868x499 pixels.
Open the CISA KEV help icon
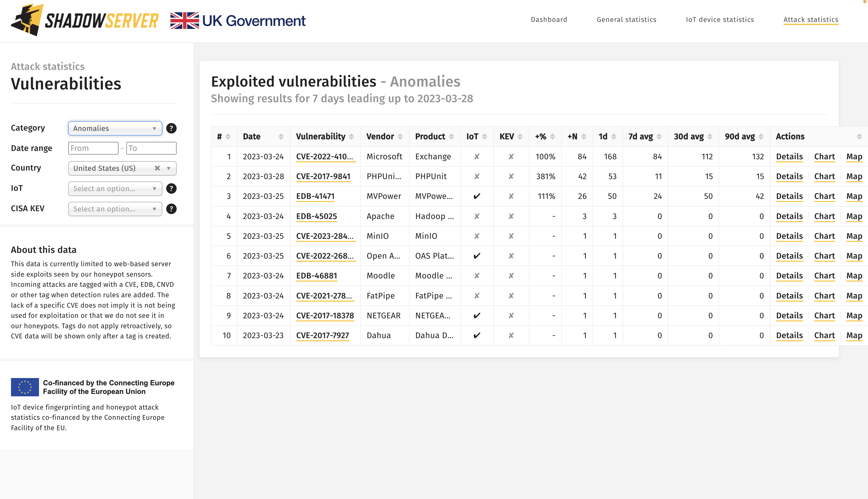(x=171, y=209)
